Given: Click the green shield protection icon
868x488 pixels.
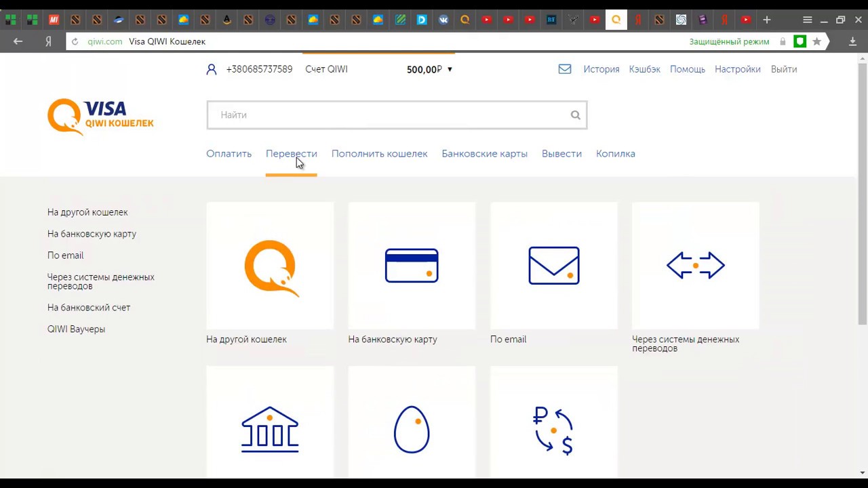Looking at the screenshot, I should click(x=800, y=41).
